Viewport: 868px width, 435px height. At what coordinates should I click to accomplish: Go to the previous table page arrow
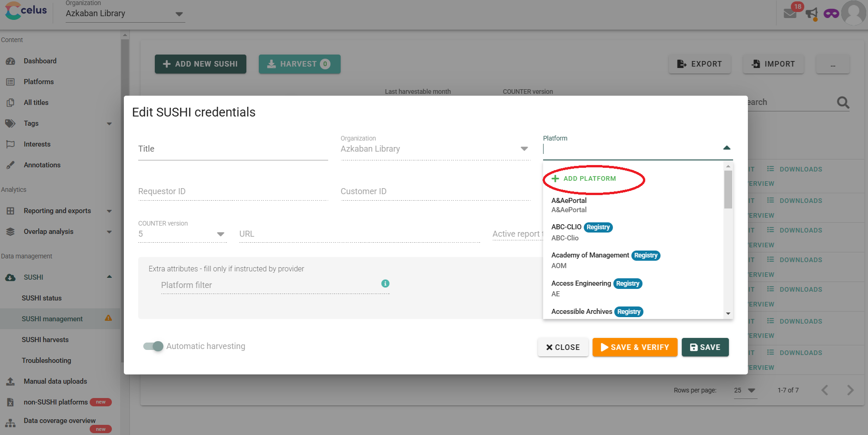[x=825, y=390]
